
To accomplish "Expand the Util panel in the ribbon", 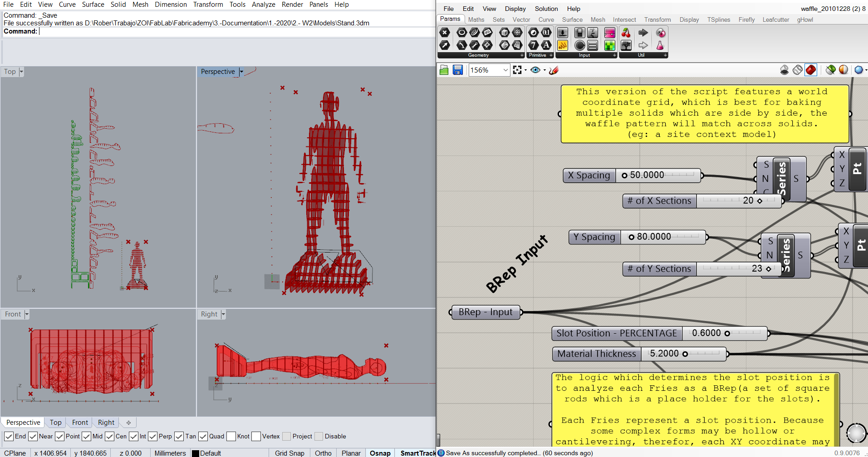I will 665,55.
